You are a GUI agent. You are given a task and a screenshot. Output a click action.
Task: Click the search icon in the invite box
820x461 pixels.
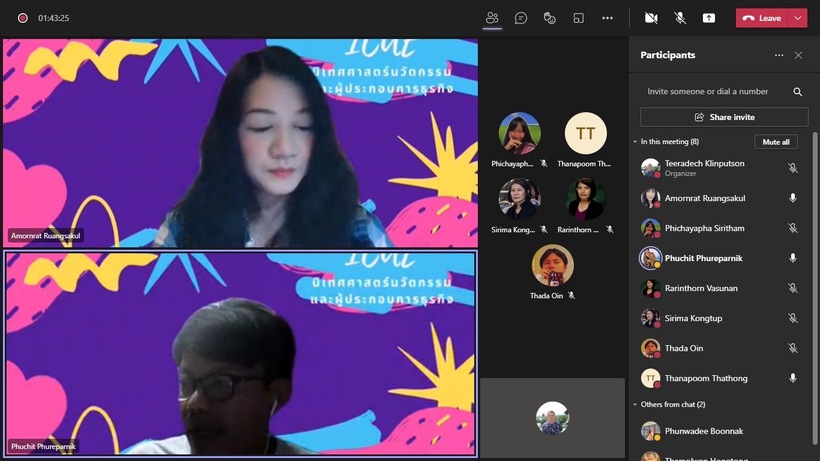(797, 92)
